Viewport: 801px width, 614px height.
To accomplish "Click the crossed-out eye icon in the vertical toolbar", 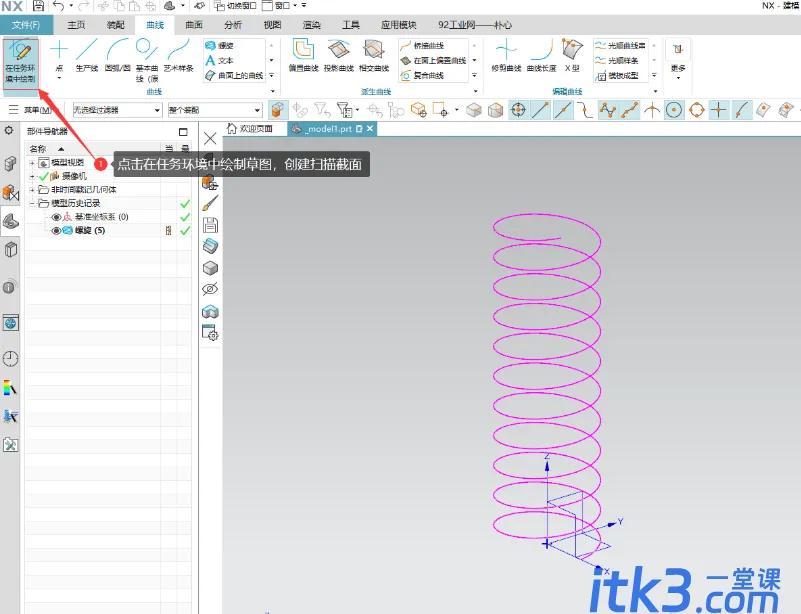I will tap(210, 289).
